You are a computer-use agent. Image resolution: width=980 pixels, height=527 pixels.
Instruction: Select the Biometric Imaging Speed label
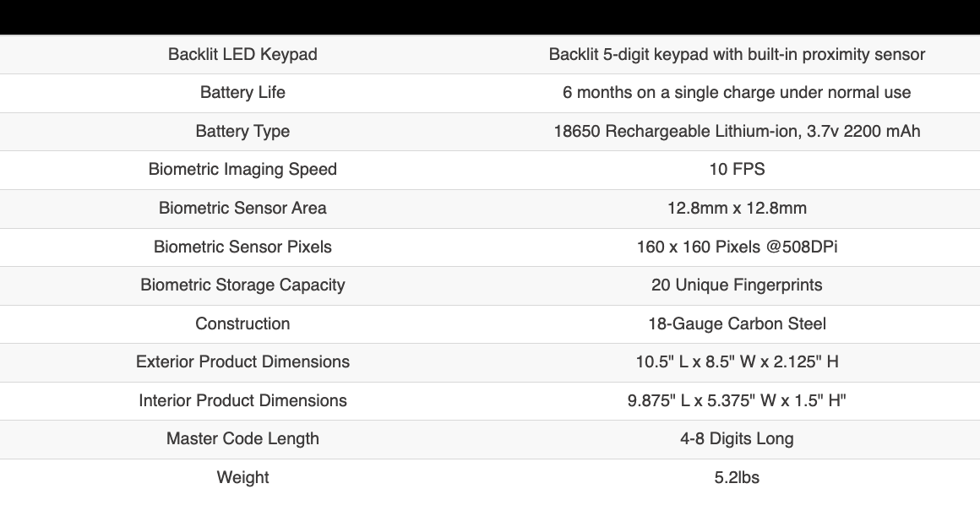click(x=242, y=169)
